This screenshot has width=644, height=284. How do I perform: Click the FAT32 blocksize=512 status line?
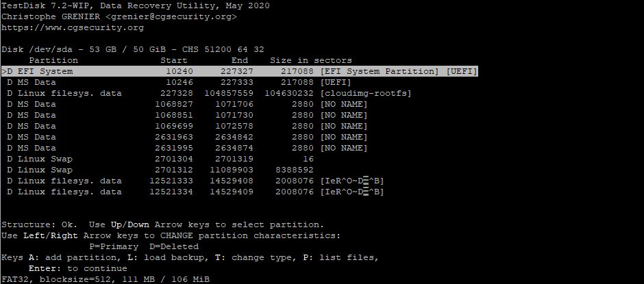tap(106, 279)
